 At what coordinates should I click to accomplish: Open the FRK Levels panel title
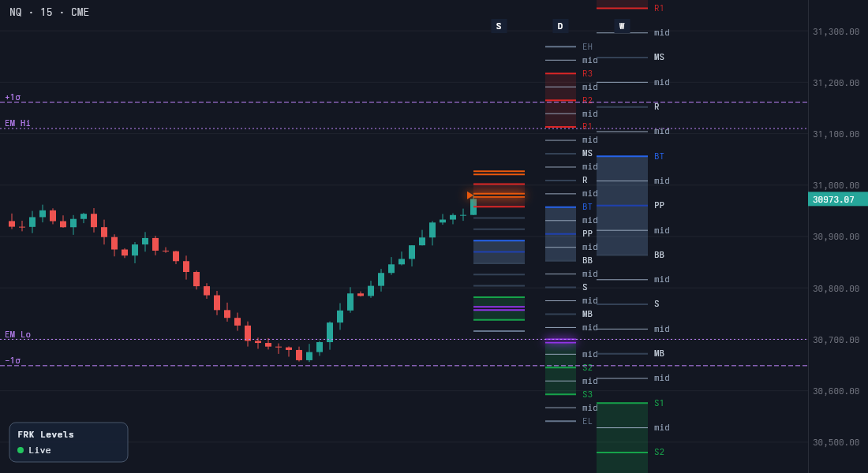pyautogui.click(x=46, y=434)
